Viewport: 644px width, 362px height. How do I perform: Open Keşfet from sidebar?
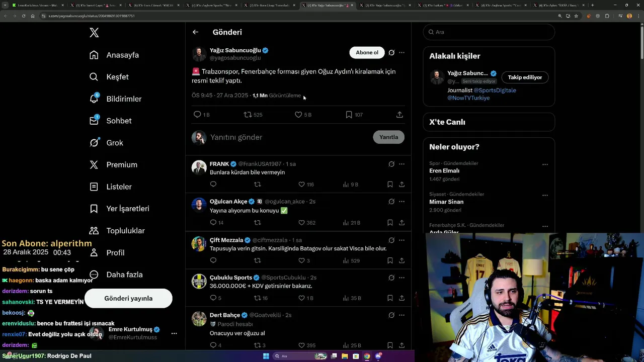pyautogui.click(x=109, y=77)
